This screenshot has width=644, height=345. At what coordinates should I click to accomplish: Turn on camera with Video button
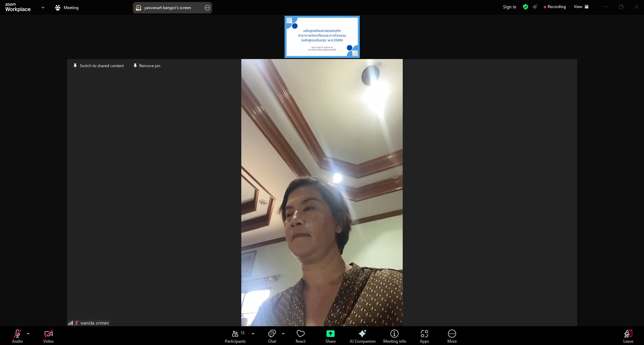click(x=48, y=336)
